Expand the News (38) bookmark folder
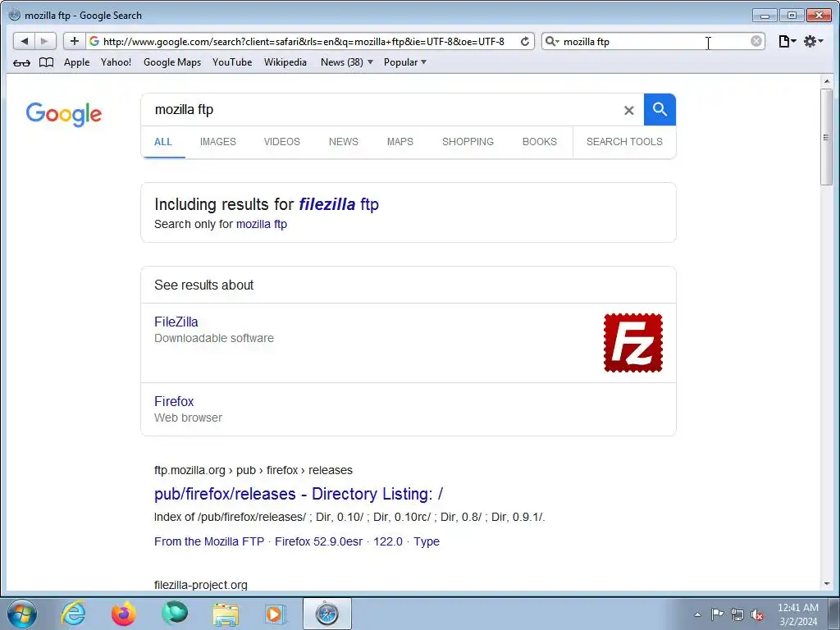This screenshot has width=840, height=630. [x=347, y=62]
